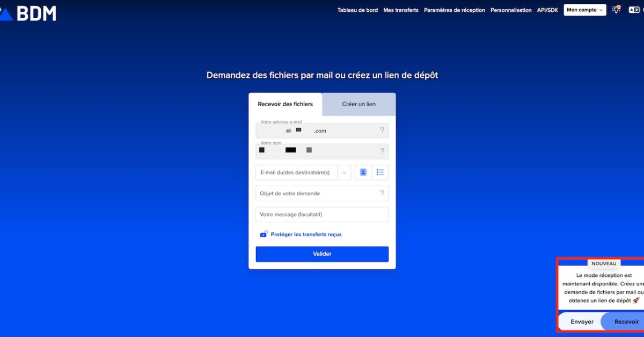The height and width of the screenshot is (337, 644).
Task: Open 'Tableau de bord' in the navigation
Action: (357, 10)
